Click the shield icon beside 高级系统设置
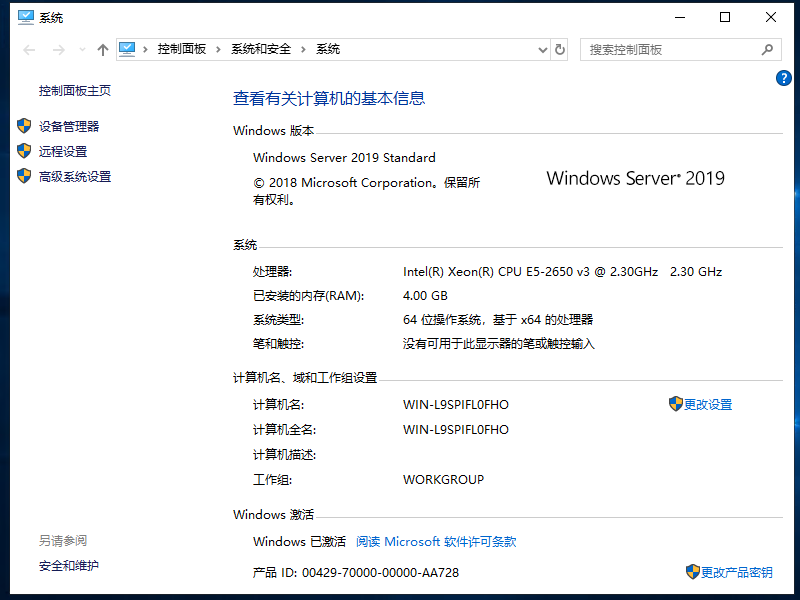The height and width of the screenshot is (600, 800). (x=24, y=176)
